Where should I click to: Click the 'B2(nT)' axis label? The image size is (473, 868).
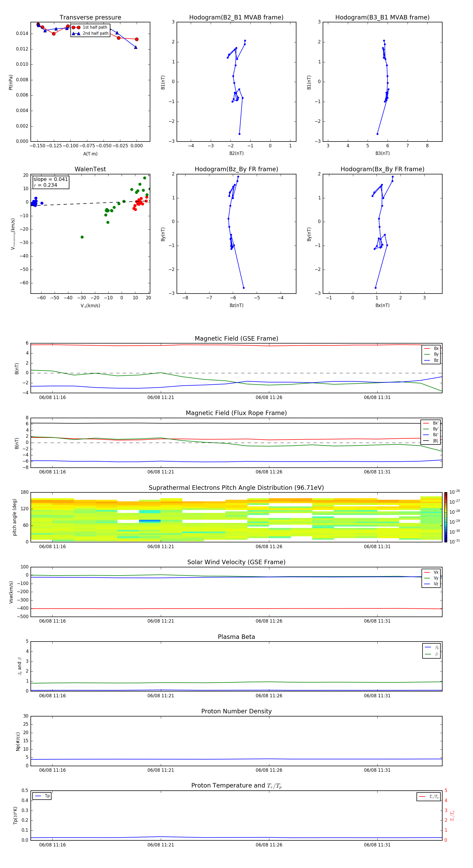coord(236,153)
